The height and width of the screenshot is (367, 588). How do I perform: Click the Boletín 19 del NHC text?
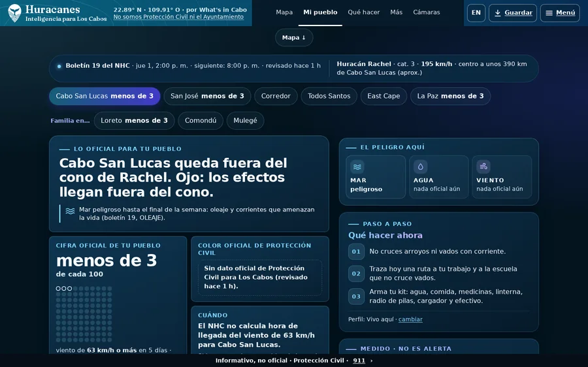(97, 65)
